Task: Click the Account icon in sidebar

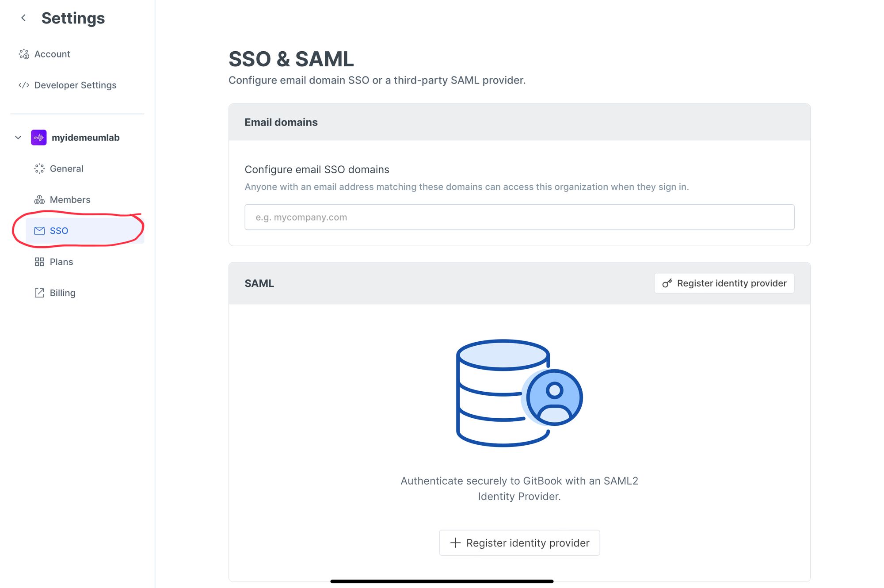Action: 24,54
